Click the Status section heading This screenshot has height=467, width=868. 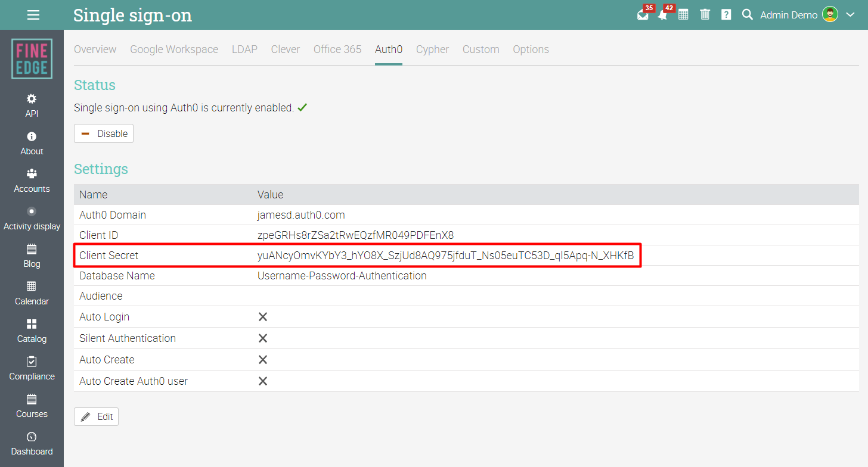pos(95,85)
